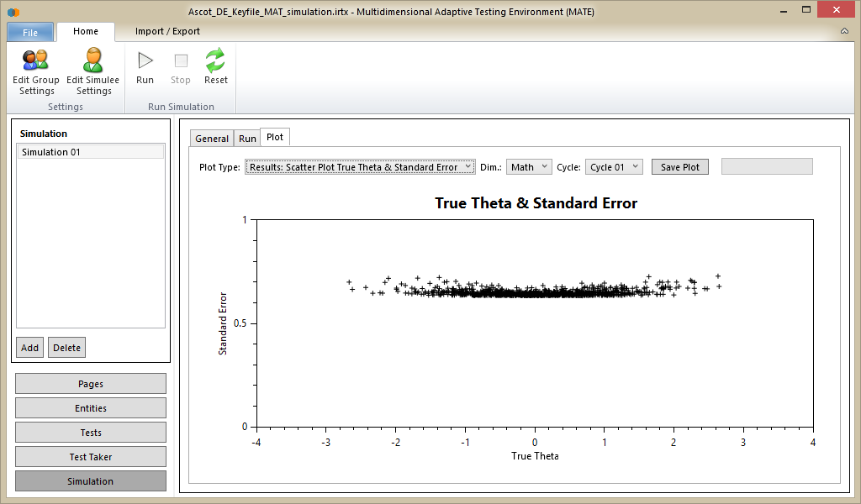Open the Cycle 01 dropdown
This screenshot has height=504, width=861.
614,167
